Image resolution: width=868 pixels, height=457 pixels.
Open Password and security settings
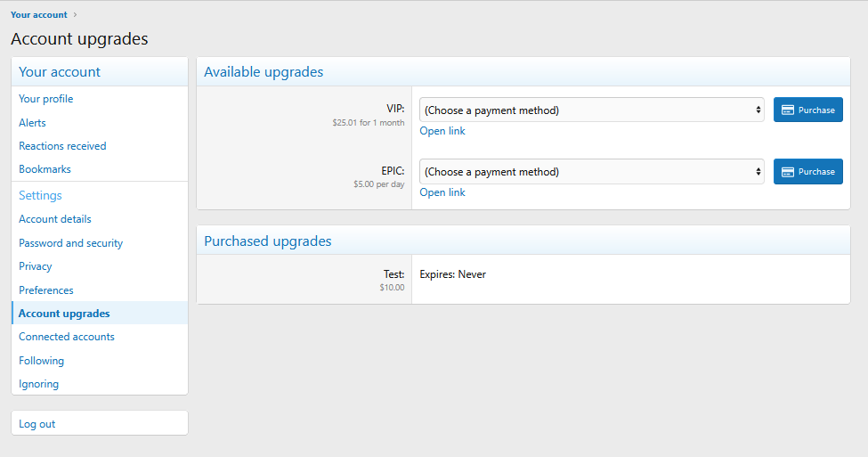pyautogui.click(x=71, y=243)
